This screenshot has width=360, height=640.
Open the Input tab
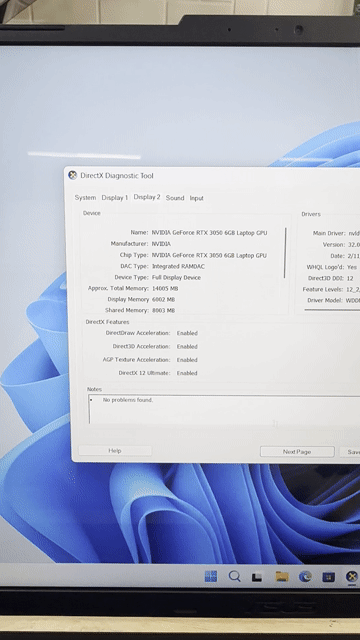[196, 198]
